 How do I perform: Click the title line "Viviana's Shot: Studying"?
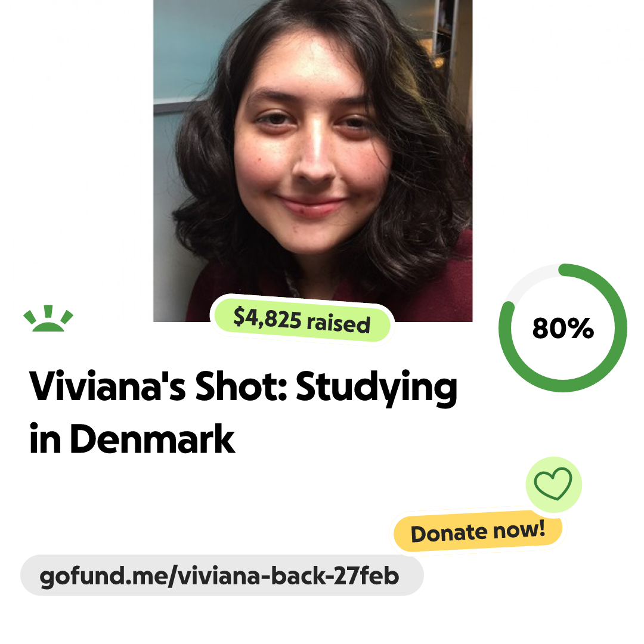pyautogui.click(x=243, y=387)
